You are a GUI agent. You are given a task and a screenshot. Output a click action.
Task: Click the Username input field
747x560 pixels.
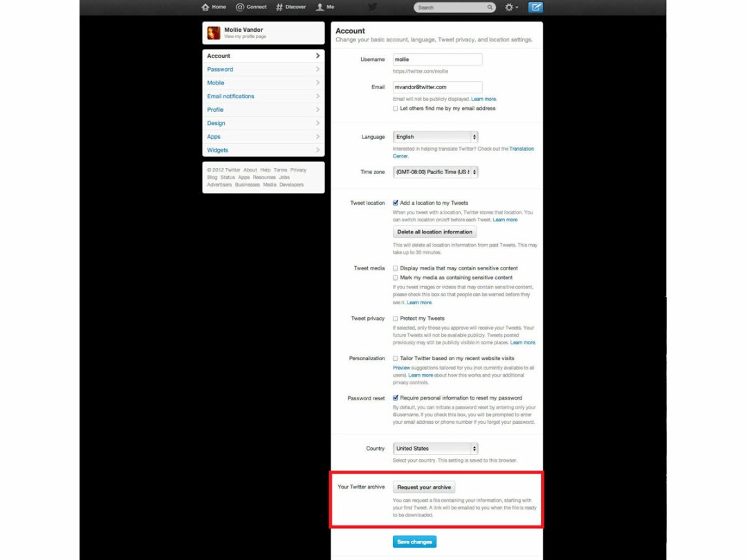click(x=437, y=59)
